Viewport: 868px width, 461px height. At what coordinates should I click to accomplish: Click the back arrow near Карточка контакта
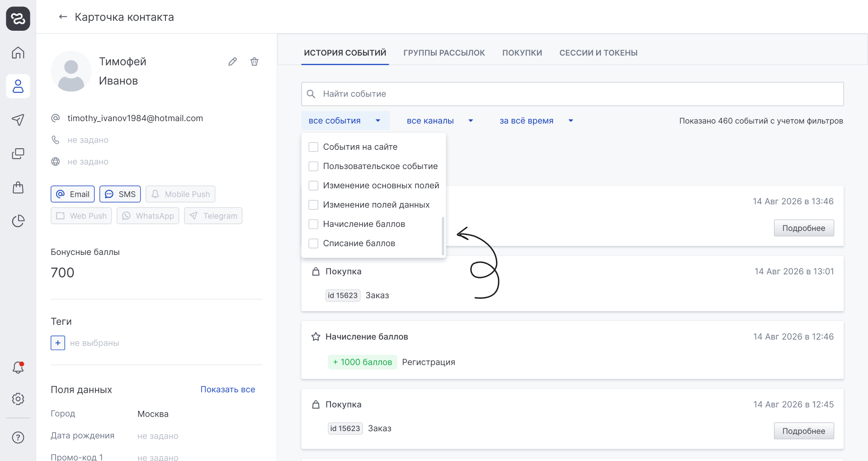coord(63,17)
